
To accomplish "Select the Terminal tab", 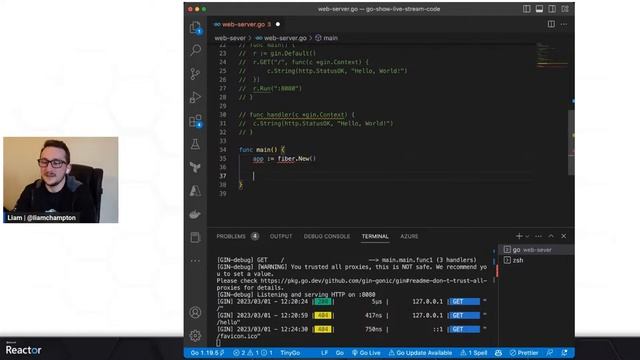I will pyautogui.click(x=375, y=236).
